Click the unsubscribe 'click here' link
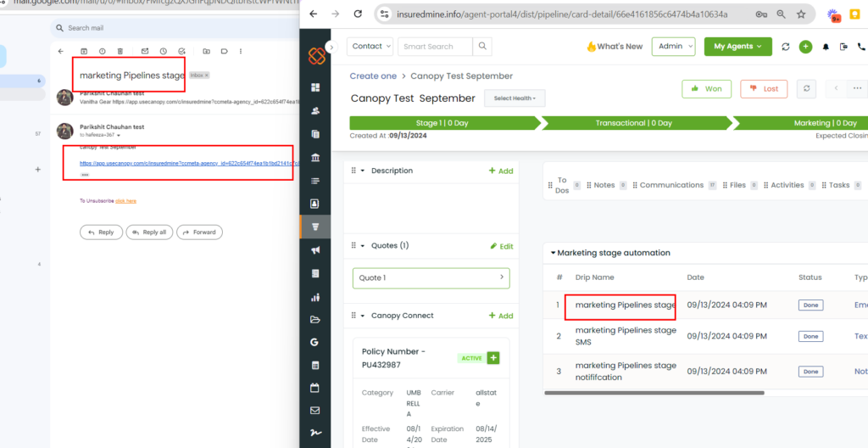This screenshot has width=868, height=448. pyautogui.click(x=125, y=201)
